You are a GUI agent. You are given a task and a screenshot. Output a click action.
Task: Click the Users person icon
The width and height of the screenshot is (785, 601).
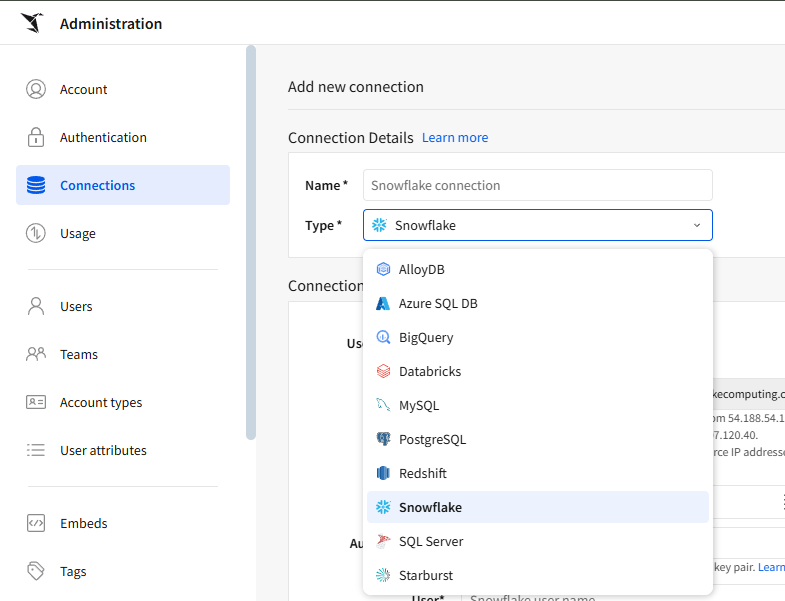[36, 306]
